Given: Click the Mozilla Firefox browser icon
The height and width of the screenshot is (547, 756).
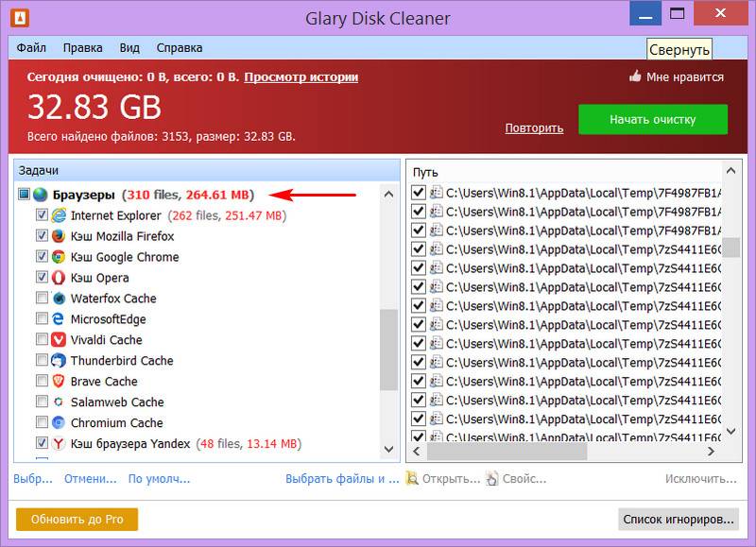Looking at the screenshot, I should click(x=59, y=236).
